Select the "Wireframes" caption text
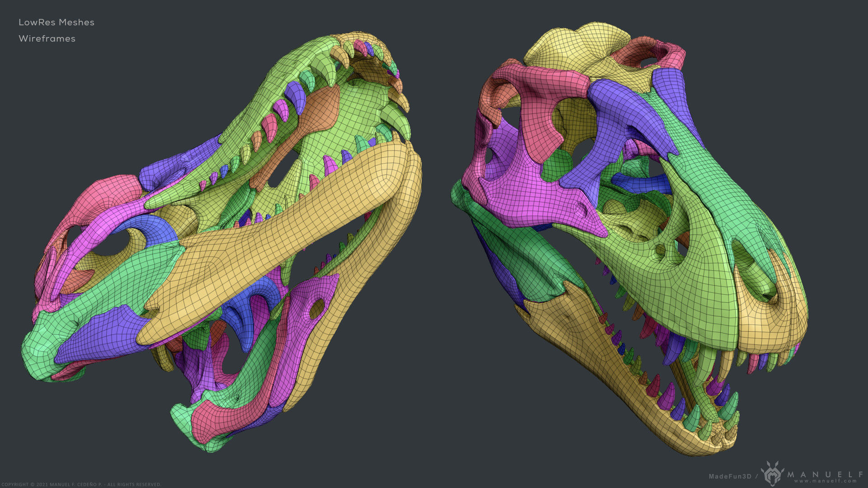Viewport: 868px width, 488px height. click(x=47, y=38)
